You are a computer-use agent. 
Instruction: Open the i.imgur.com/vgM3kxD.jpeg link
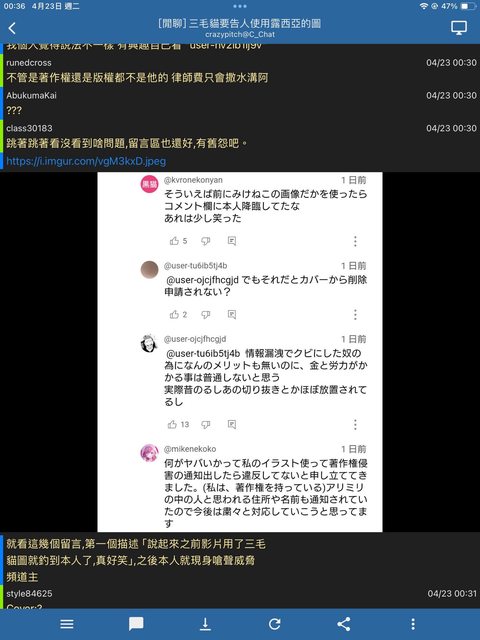click(86, 161)
